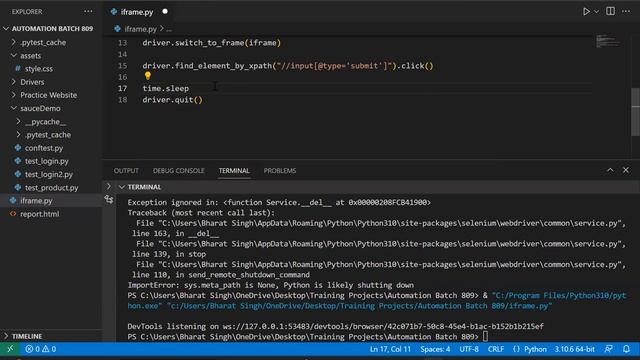This screenshot has width=640, height=360.
Task: Select the TERMINAL panel tab
Action: [234, 171]
